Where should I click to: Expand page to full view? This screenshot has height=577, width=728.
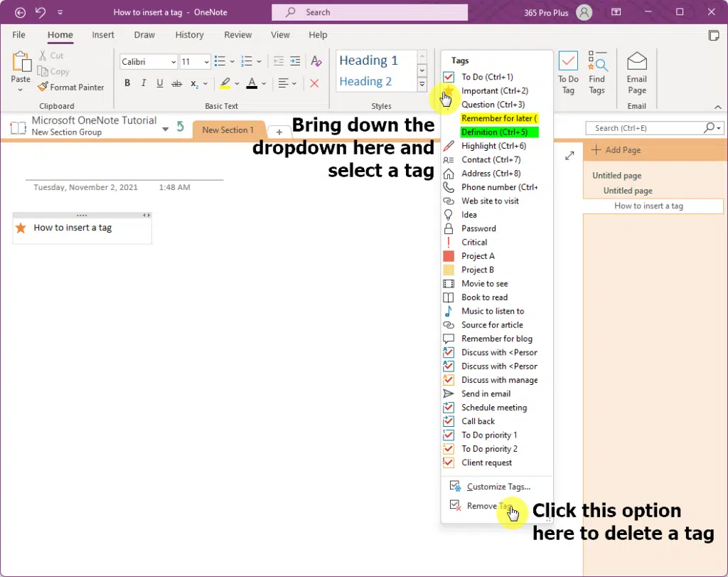(569, 156)
